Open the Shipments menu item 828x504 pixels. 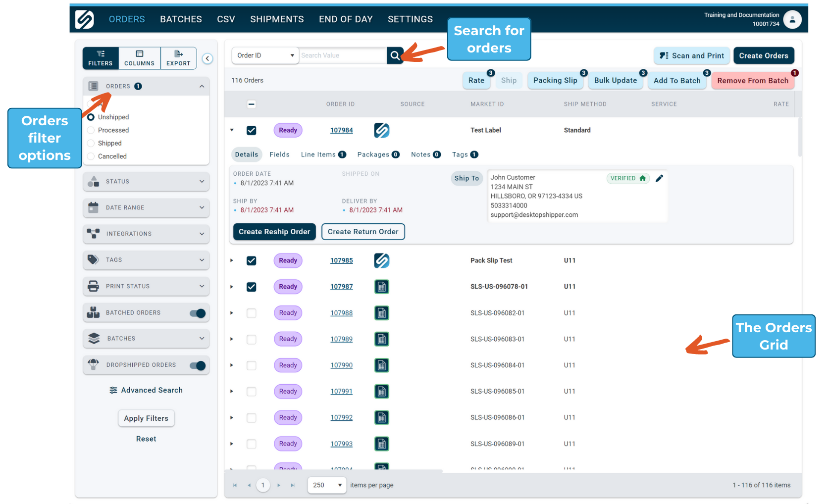277,19
